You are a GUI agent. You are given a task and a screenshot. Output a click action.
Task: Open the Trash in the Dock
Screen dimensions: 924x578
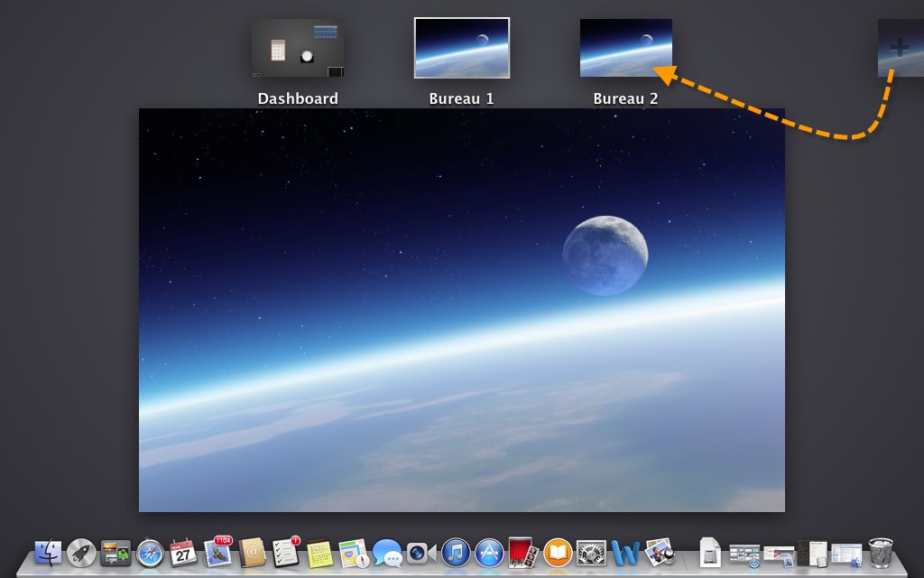pyautogui.click(x=881, y=552)
